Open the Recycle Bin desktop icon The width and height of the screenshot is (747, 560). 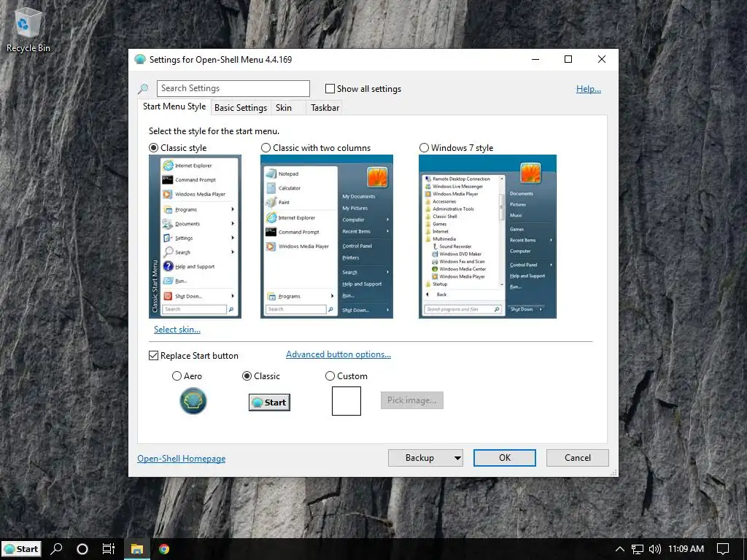[x=28, y=28]
